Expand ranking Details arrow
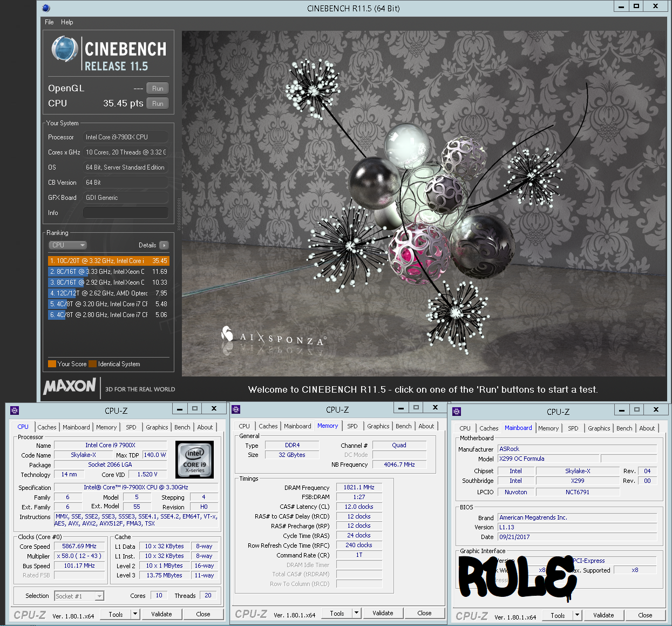Image resolution: width=672 pixels, height=626 pixels. tap(164, 245)
